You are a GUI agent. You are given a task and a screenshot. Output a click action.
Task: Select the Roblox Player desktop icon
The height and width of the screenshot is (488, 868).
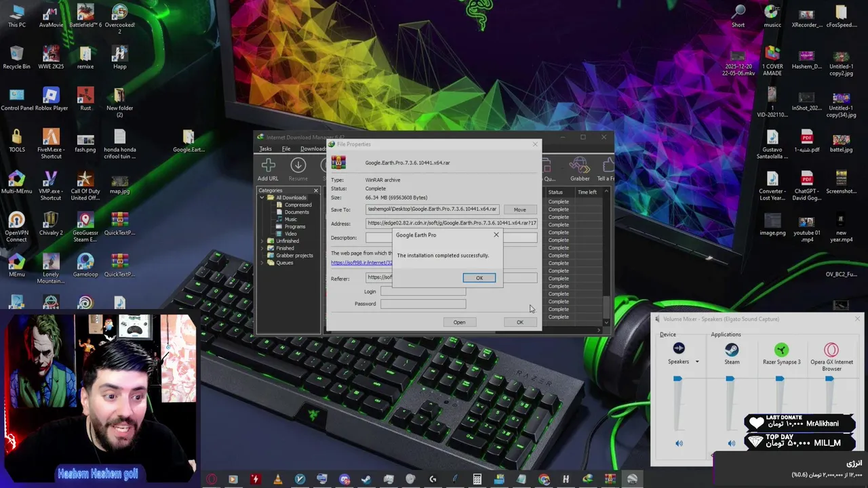pos(51,100)
